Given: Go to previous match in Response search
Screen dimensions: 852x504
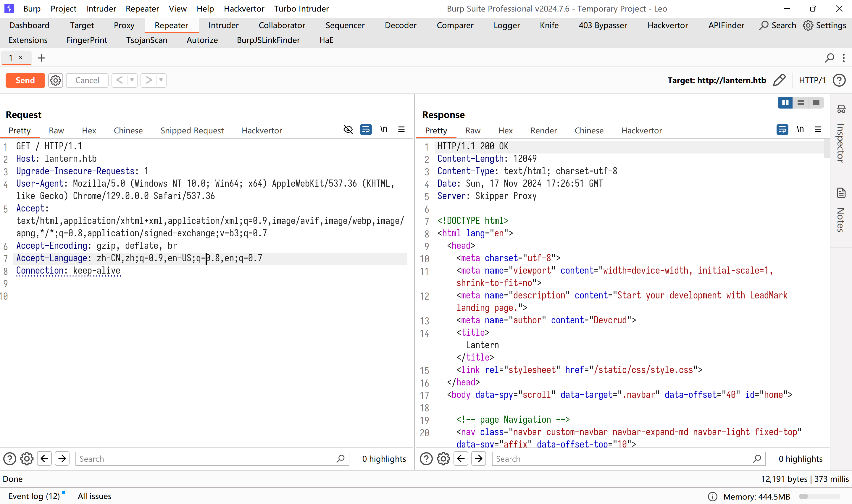Looking at the screenshot, I should click(461, 459).
